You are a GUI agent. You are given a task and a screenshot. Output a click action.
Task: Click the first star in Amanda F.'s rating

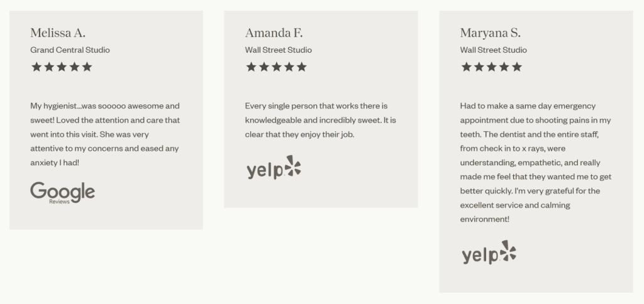coord(252,67)
